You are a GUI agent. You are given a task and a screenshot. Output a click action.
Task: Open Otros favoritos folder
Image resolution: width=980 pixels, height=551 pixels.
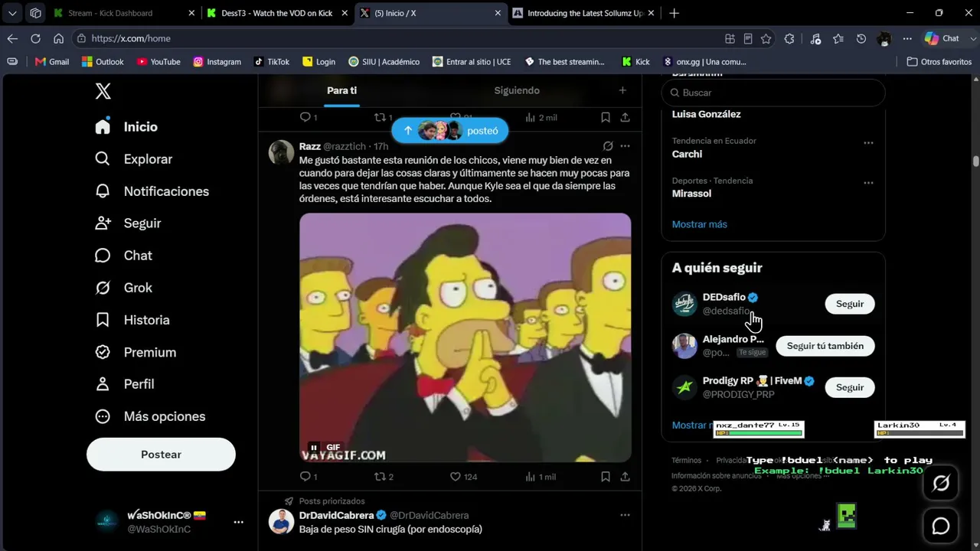939,62
